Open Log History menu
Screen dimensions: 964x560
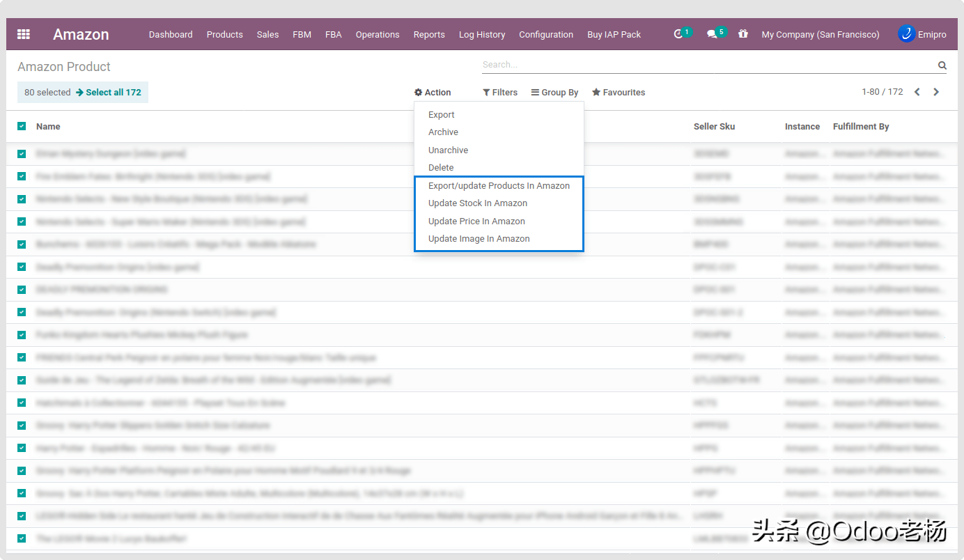tap(482, 34)
